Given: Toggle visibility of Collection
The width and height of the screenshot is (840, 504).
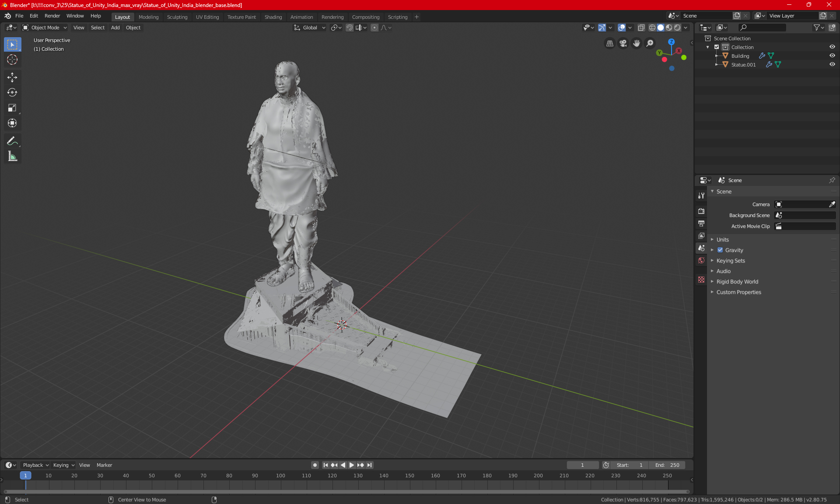Looking at the screenshot, I should pos(832,47).
